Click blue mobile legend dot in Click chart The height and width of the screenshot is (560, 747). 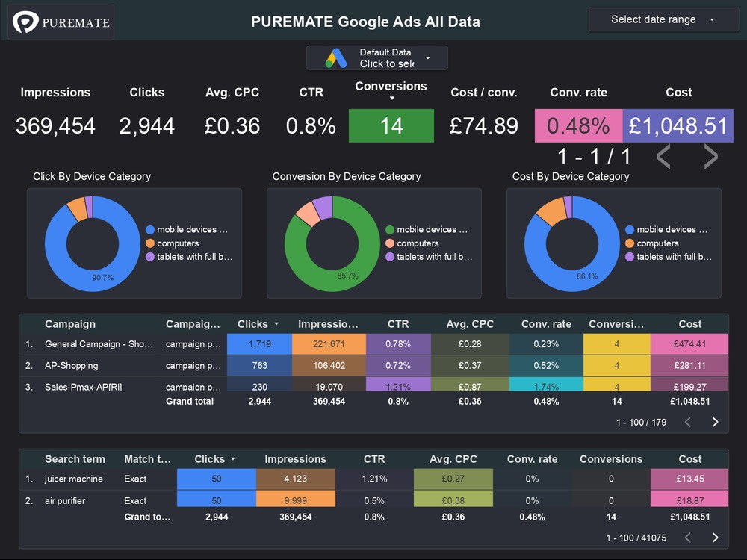[150, 229]
